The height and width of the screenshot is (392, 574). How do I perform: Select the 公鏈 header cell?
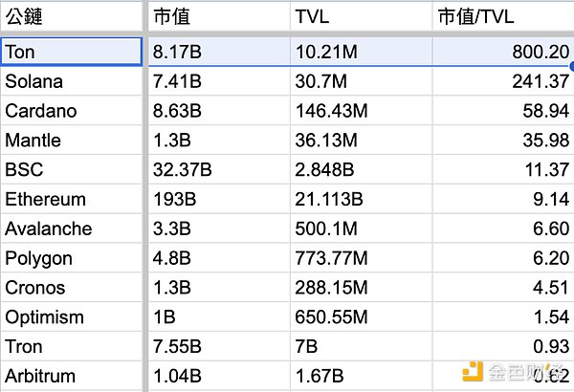72,17
